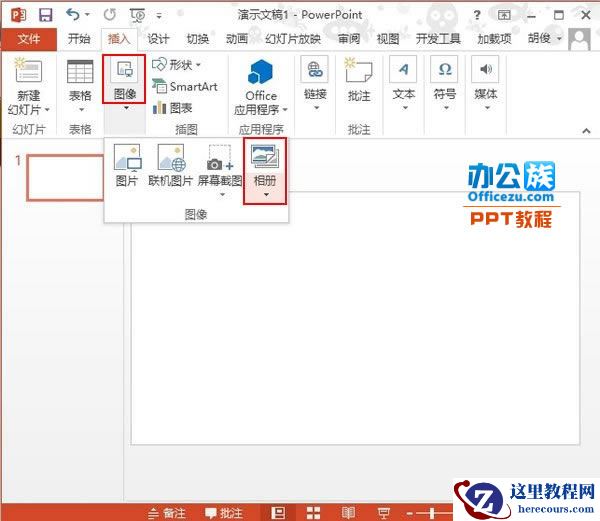Insert a SmartArt graphic
This screenshot has height=521, width=600.
[x=185, y=87]
